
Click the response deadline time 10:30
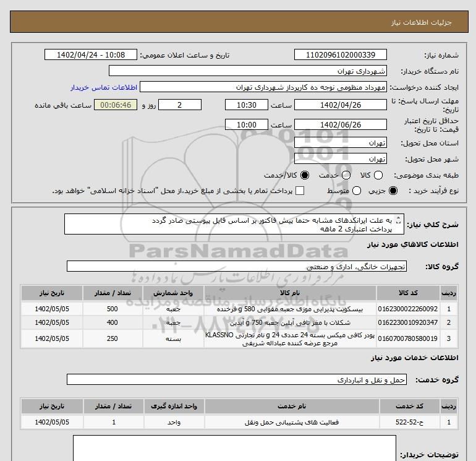(x=247, y=105)
